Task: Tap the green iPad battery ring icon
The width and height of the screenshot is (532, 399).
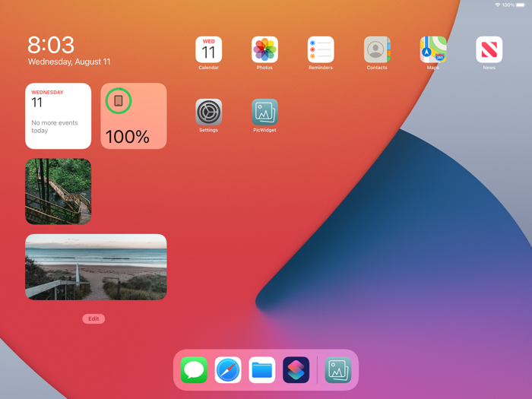Action: [119, 101]
